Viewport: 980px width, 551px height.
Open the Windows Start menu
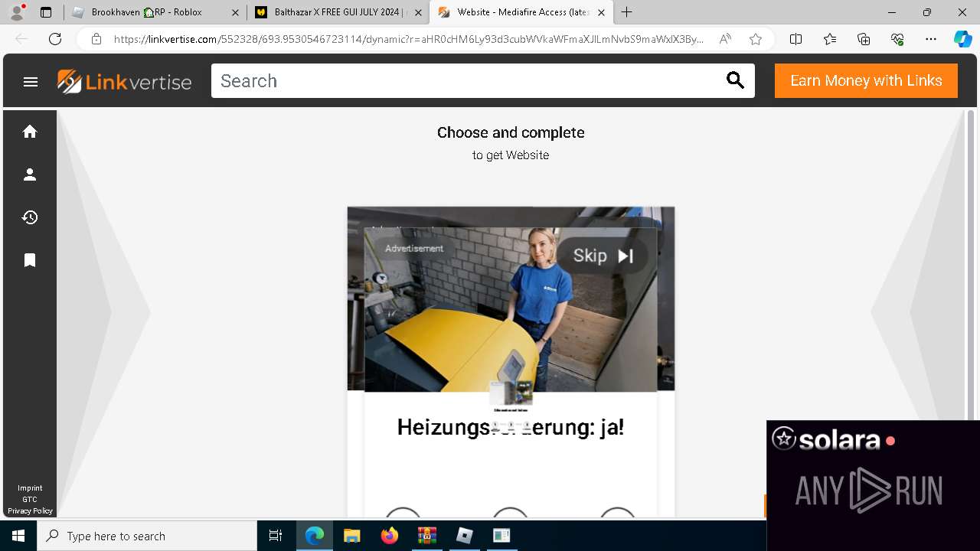(18, 536)
